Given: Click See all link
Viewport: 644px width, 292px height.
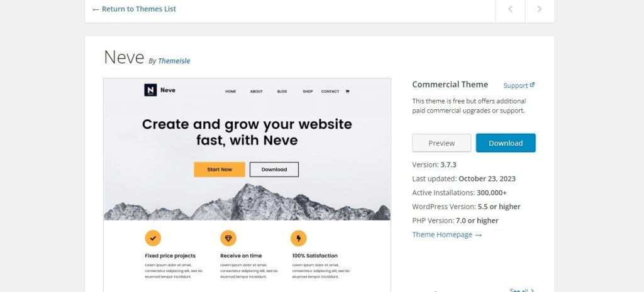Looking at the screenshot, I should pyautogui.click(x=522, y=290).
